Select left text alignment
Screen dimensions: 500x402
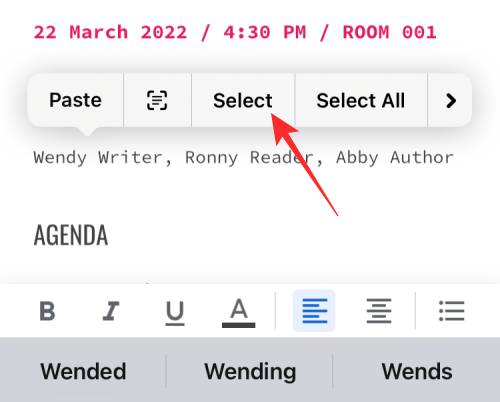pyautogui.click(x=314, y=311)
